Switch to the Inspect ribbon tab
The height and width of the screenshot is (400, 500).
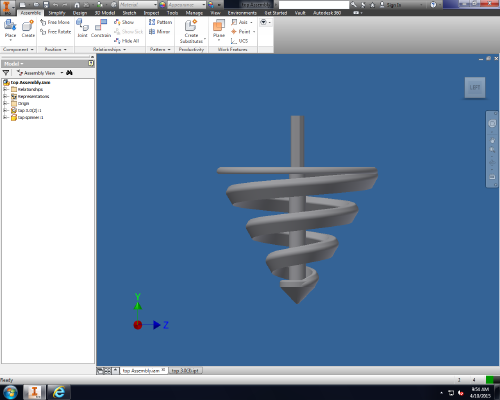[151, 13]
